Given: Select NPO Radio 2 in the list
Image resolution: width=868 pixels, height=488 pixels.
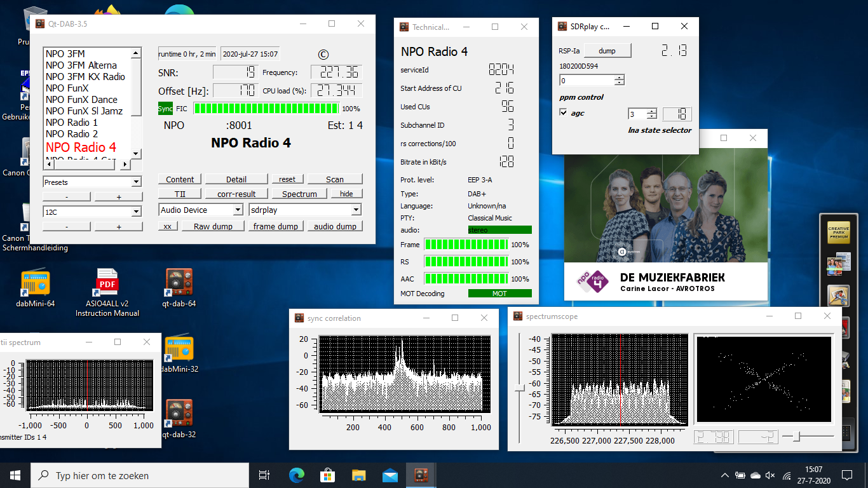Looking at the screenshot, I should 72,134.
